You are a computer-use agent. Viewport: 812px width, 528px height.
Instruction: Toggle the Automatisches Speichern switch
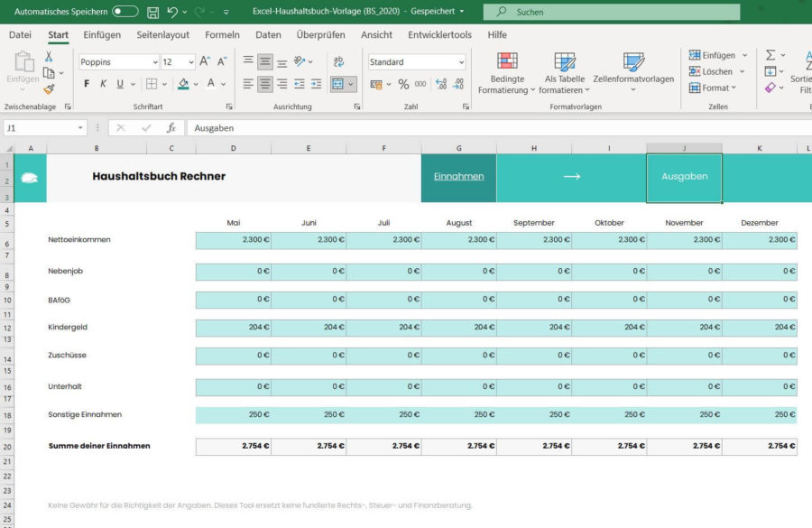(125, 12)
